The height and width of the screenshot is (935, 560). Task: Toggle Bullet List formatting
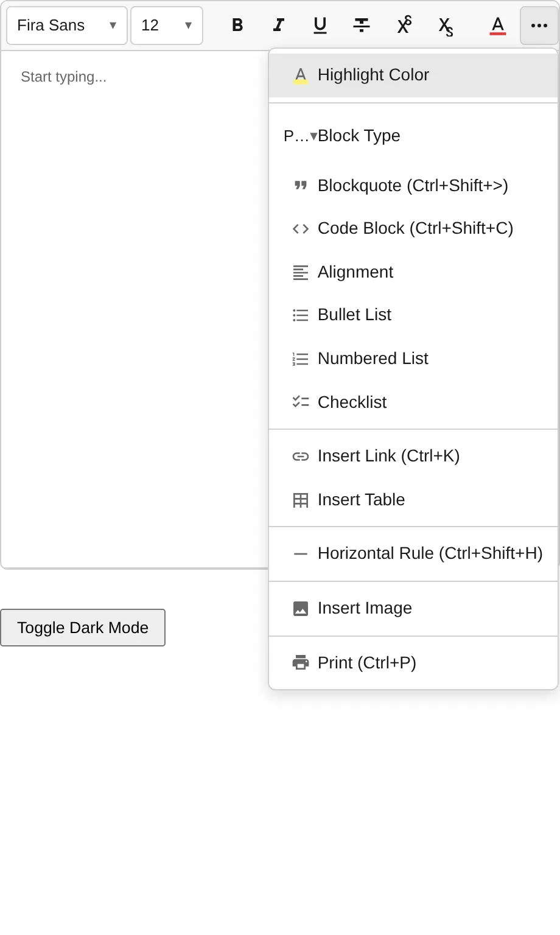click(x=354, y=314)
